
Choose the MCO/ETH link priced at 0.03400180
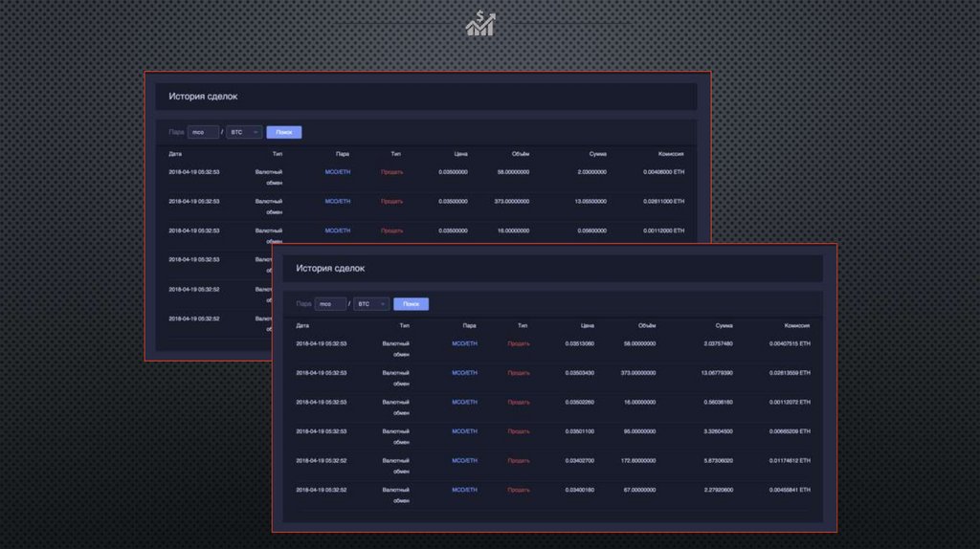pos(464,490)
